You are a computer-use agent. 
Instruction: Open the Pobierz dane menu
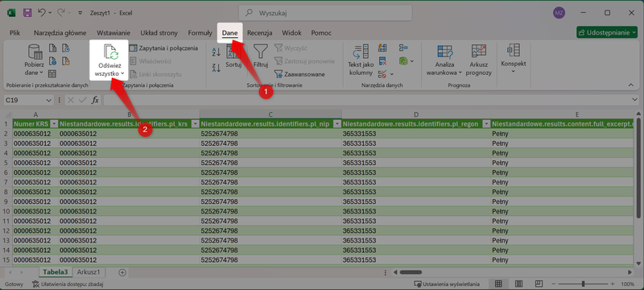coord(34,60)
